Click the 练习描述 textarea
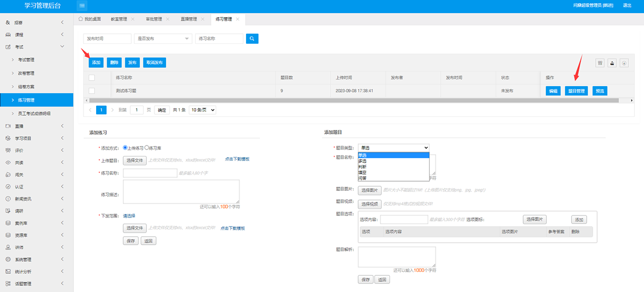This screenshot has height=292, width=644. point(181,192)
